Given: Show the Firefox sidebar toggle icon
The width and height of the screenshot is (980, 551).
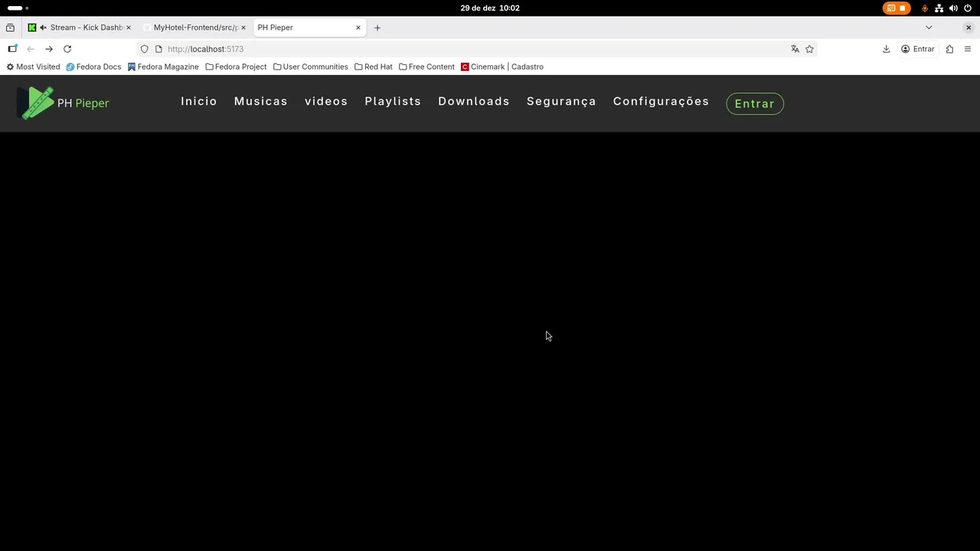Looking at the screenshot, I should 12,49.
